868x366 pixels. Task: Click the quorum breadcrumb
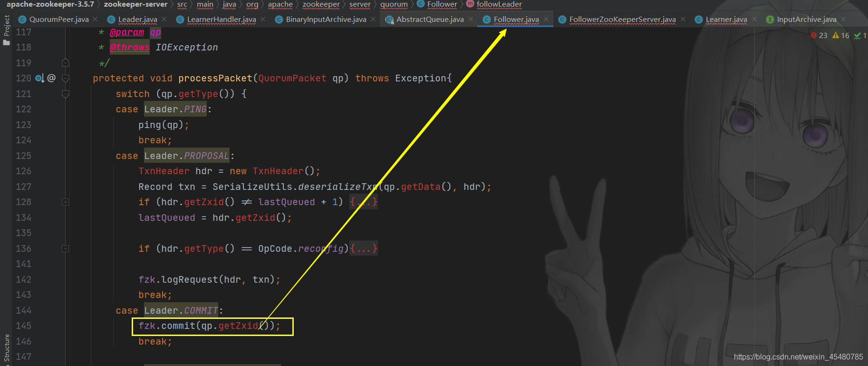pos(394,4)
